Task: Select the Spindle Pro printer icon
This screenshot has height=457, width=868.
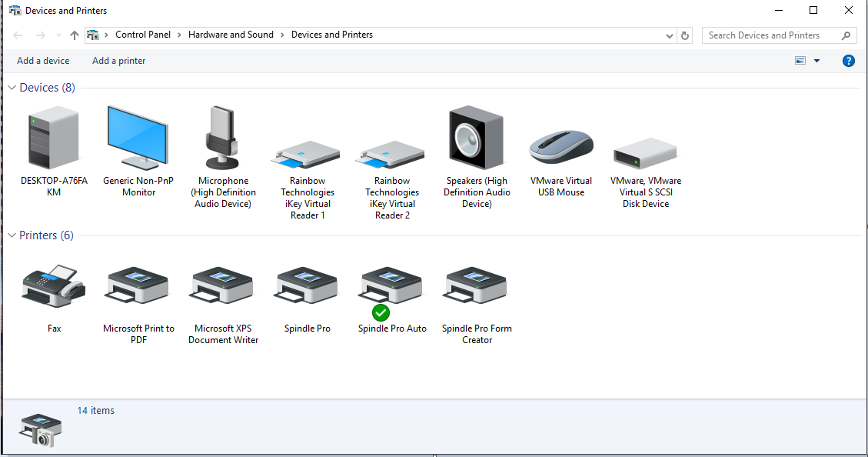Action: coord(307,286)
